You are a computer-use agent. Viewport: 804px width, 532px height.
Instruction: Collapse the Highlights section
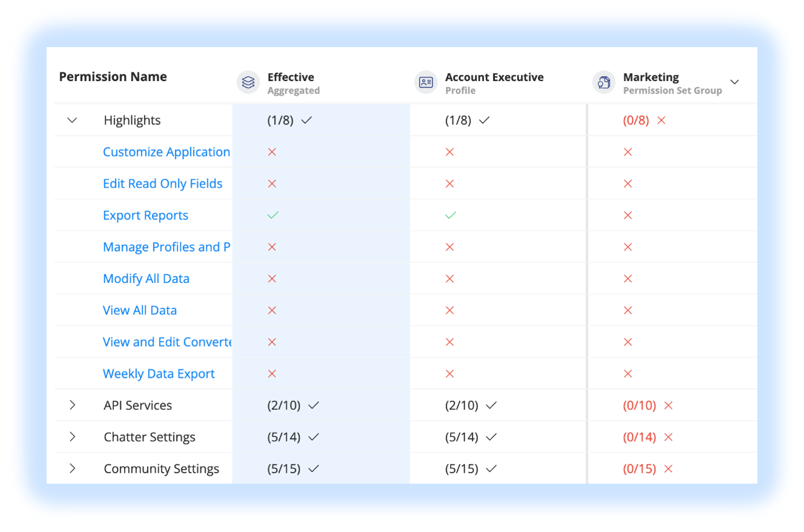click(72, 120)
